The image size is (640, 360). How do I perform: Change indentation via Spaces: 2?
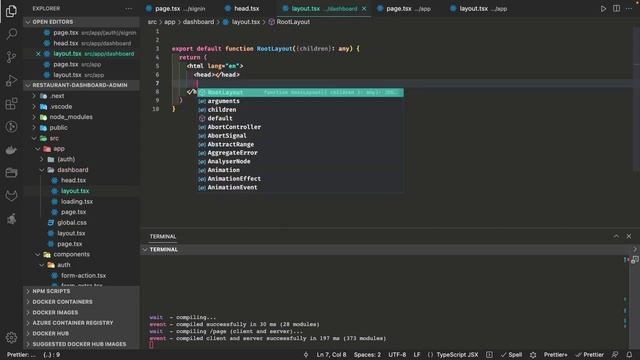pos(367,355)
